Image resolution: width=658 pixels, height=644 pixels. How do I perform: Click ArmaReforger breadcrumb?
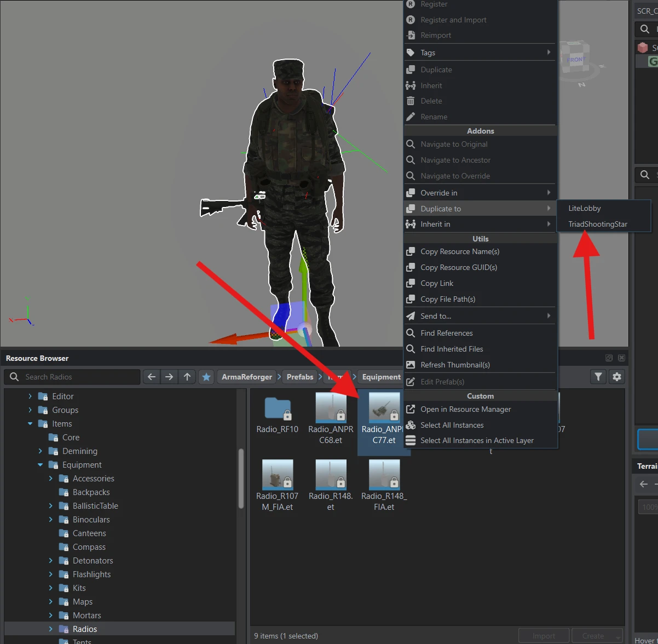coord(247,377)
